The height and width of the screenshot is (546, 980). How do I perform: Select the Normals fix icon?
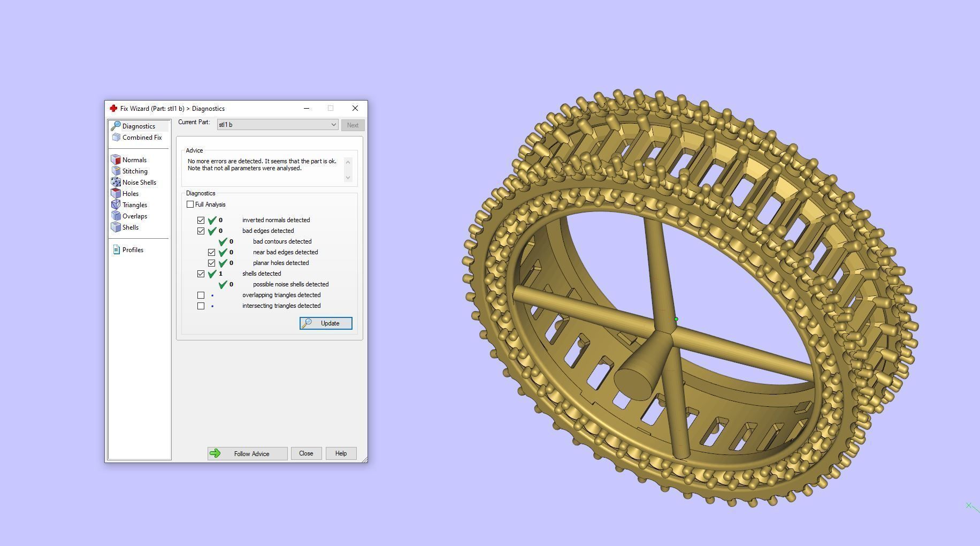click(116, 160)
